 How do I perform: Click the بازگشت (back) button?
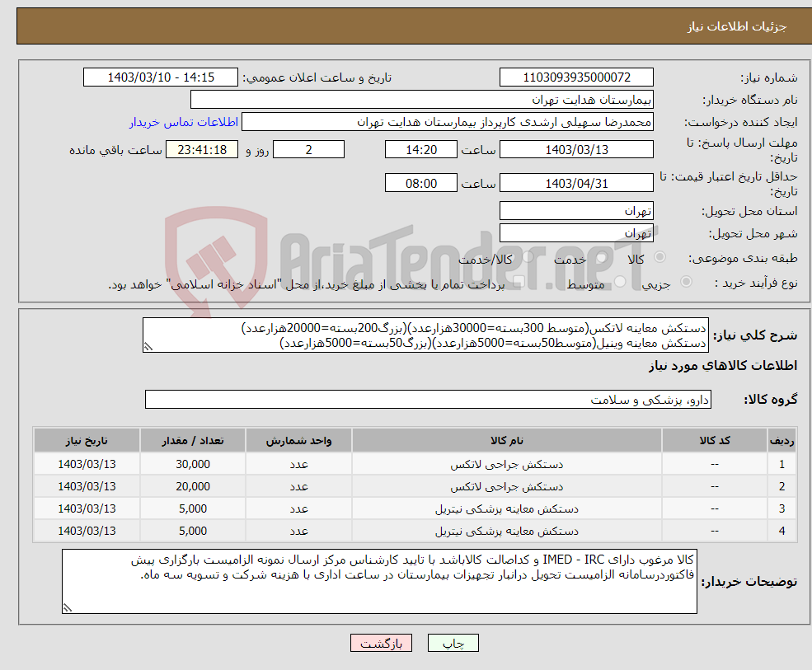pyautogui.click(x=381, y=643)
